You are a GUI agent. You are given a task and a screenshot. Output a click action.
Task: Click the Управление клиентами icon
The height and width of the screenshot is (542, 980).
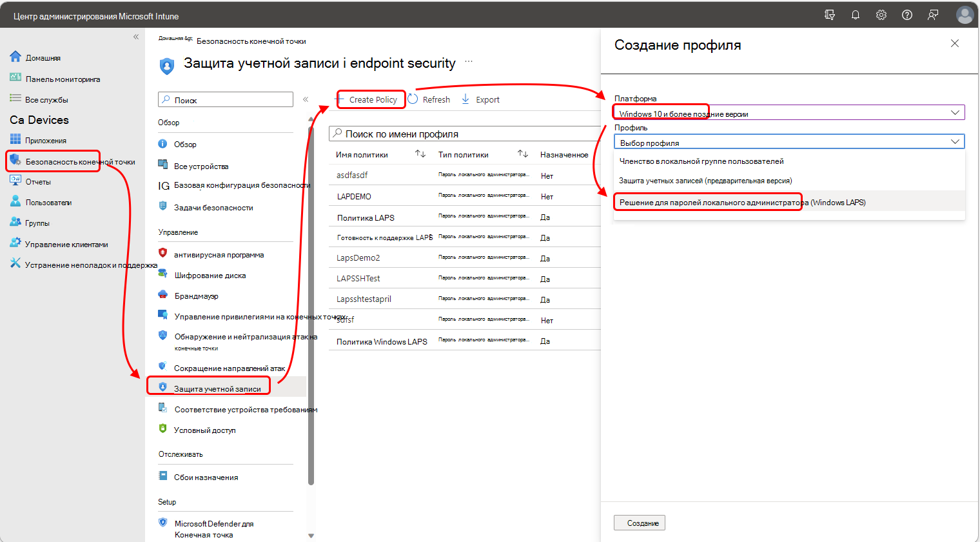15,243
